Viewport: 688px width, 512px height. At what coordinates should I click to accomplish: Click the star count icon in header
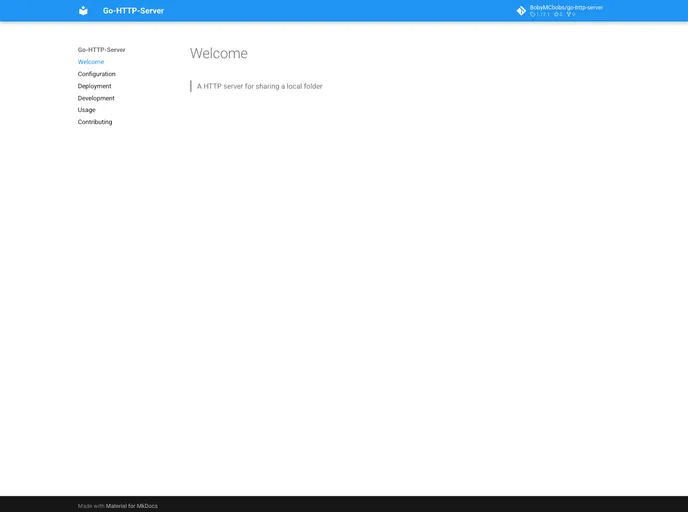click(557, 15)
